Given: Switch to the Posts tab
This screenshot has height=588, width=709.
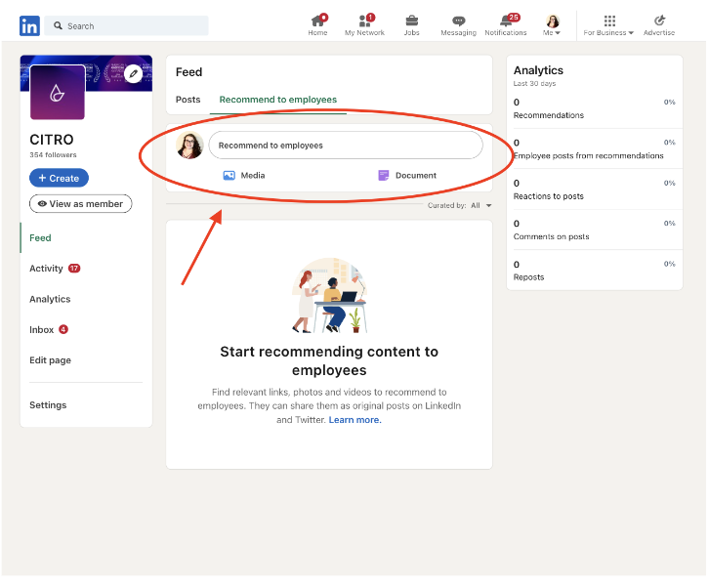Looking at the screenshot, I should (x=188, y=100).
